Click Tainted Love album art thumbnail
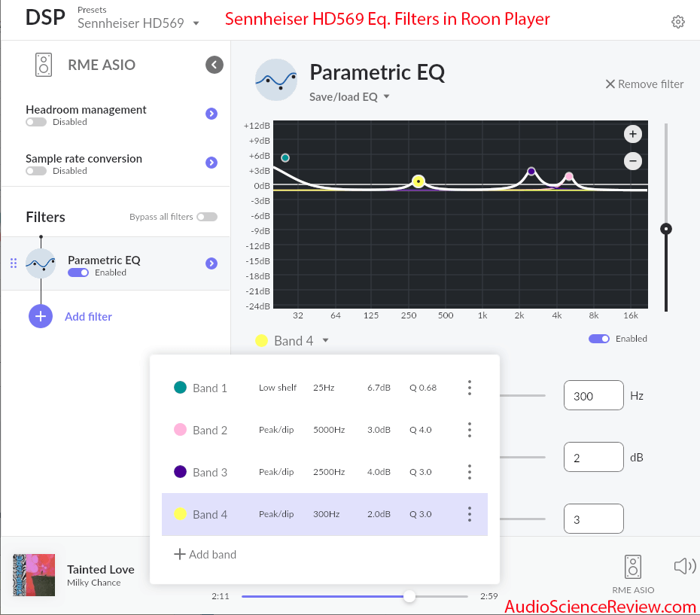This screenshot has height=615, width=700. 34,575
